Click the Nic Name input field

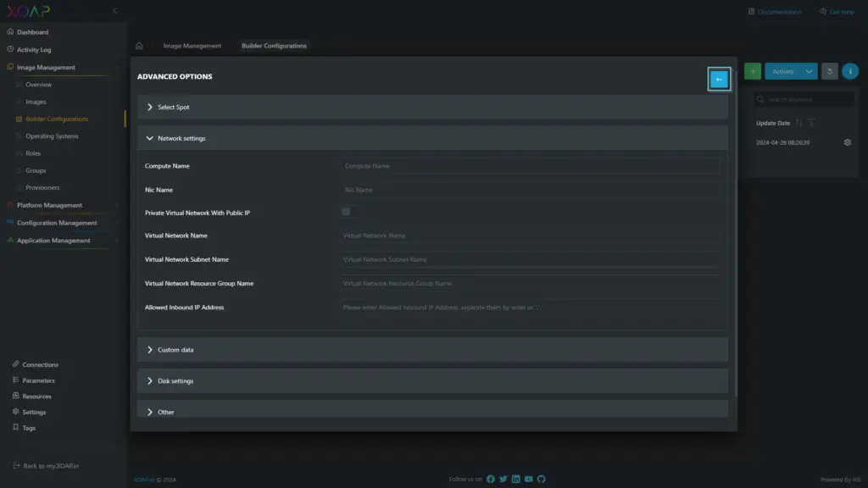(531, 190)
